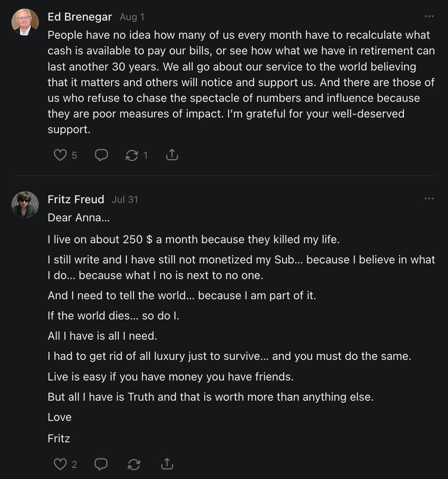This screenshot has width=448, height=479.
Task: Open the Jul 31 comment timestamp
Action: (125, 200)
